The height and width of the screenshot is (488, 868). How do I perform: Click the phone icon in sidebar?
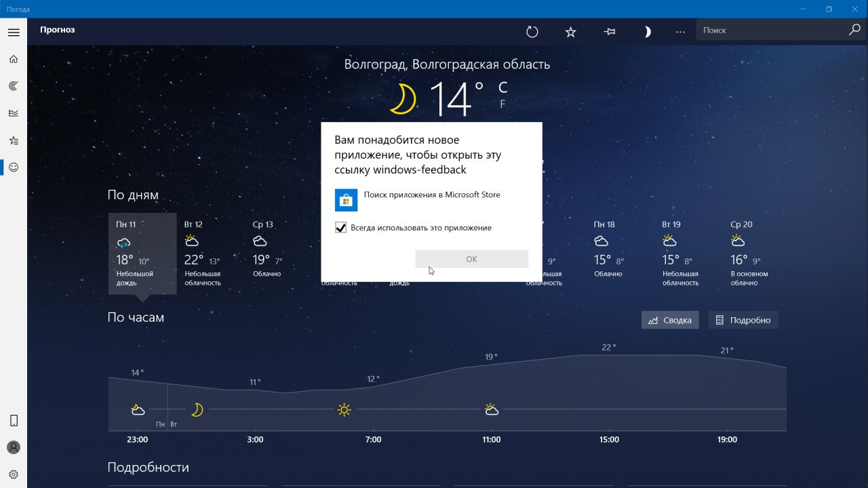click(x=14, y=420)
